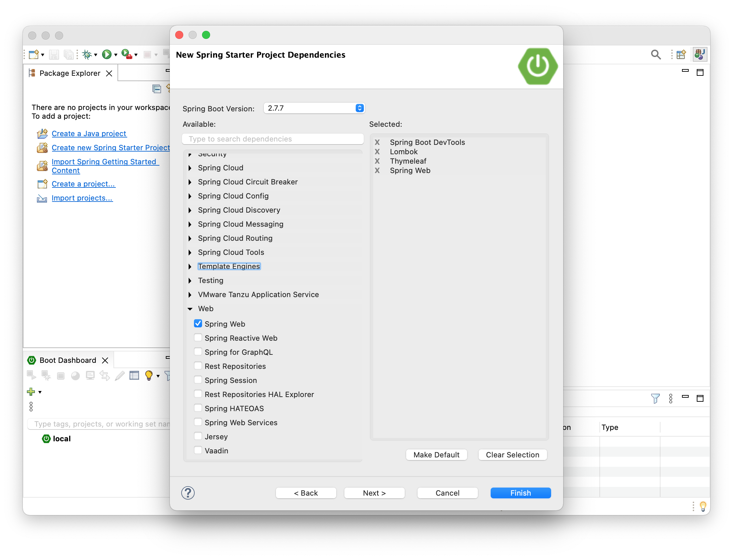This screenshot has height=560, width=733.
Task: Click the green plus add icon in Boot Dashboard
Action: [x=31, y=392]
